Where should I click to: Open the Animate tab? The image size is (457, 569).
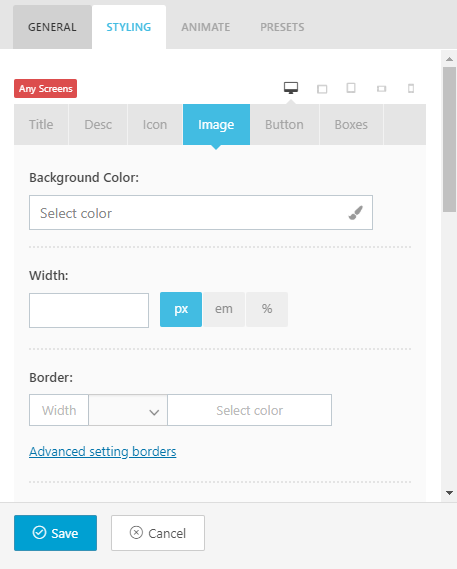click(205, 27)
